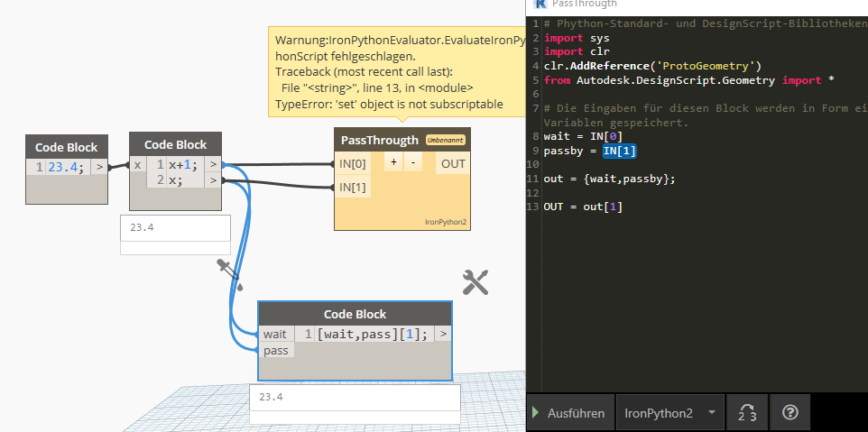The width and height of the screenshot is (868, 432).
Task: Click line 'import clr' in editor
Action: (x=577, y=51)
